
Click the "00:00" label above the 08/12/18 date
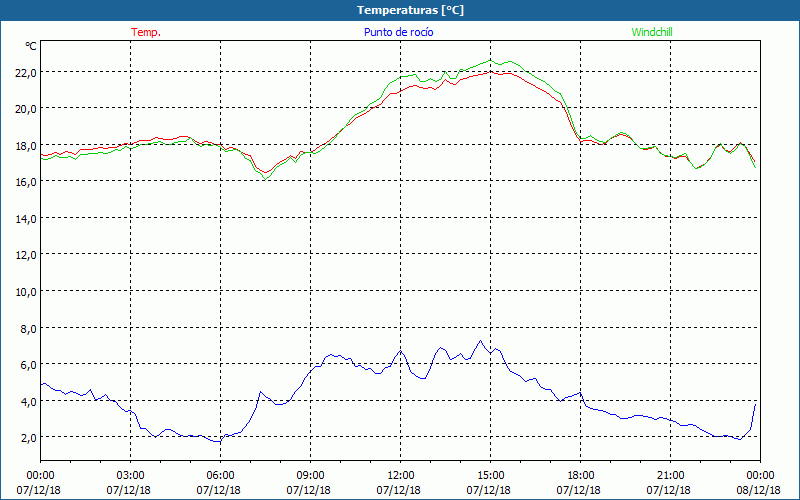pyautogui.click(x=760, y=476)
